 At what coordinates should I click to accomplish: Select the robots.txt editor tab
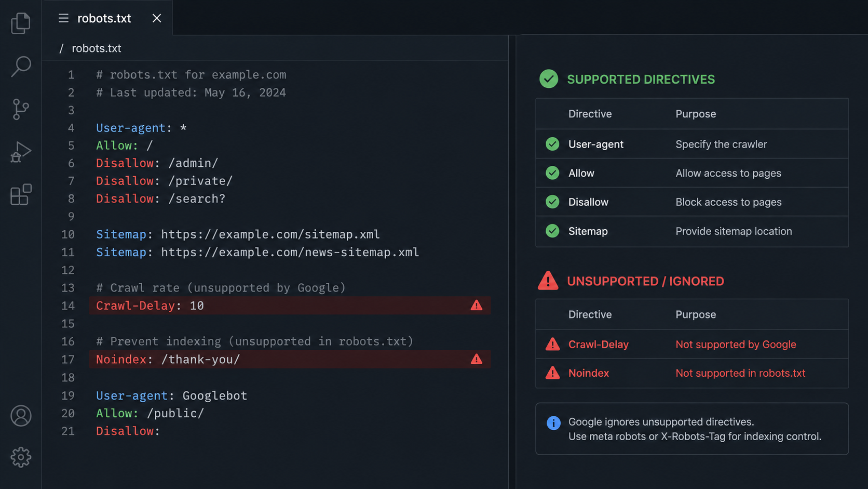[107, 18]
